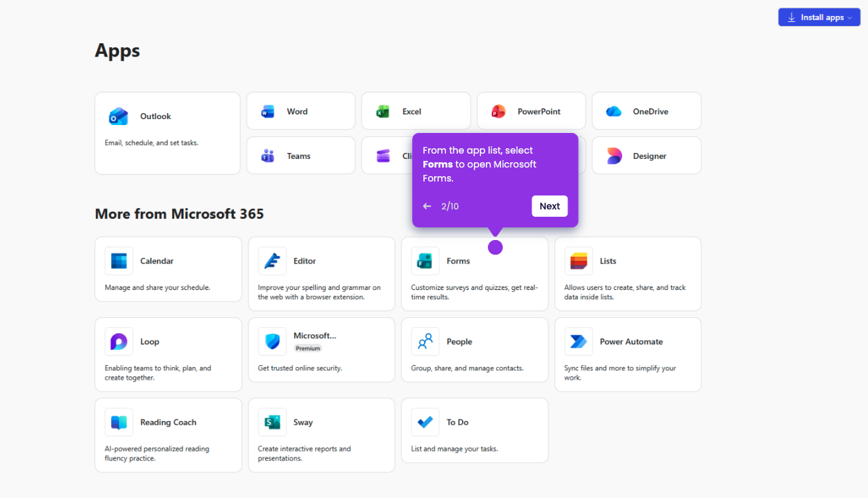Open the Designer label
Screen dimensions: 868x498
(x=649, y=156)
